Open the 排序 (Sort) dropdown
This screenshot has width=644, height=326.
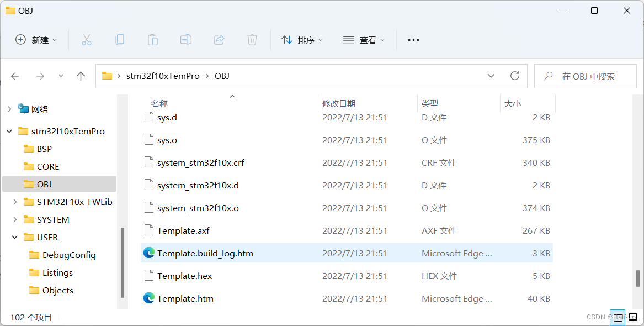point(302,39)
